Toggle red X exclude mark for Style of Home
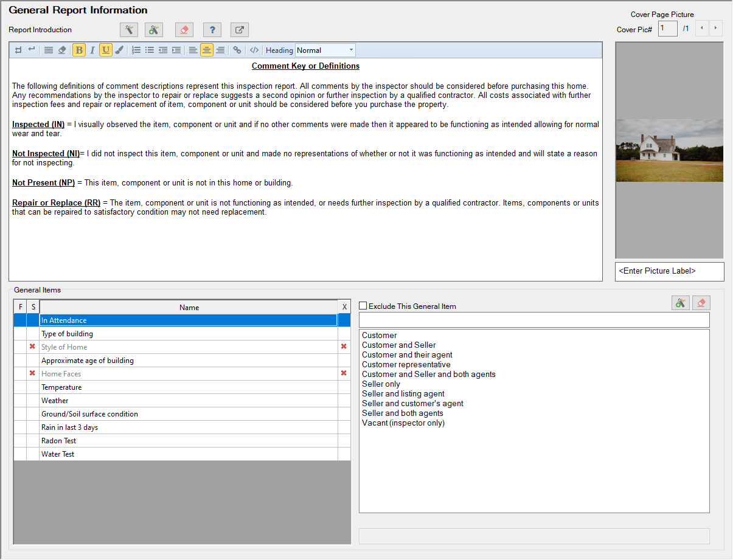This screenshot has width=733, height=560. pyautogui.click(x=344, y=347)
